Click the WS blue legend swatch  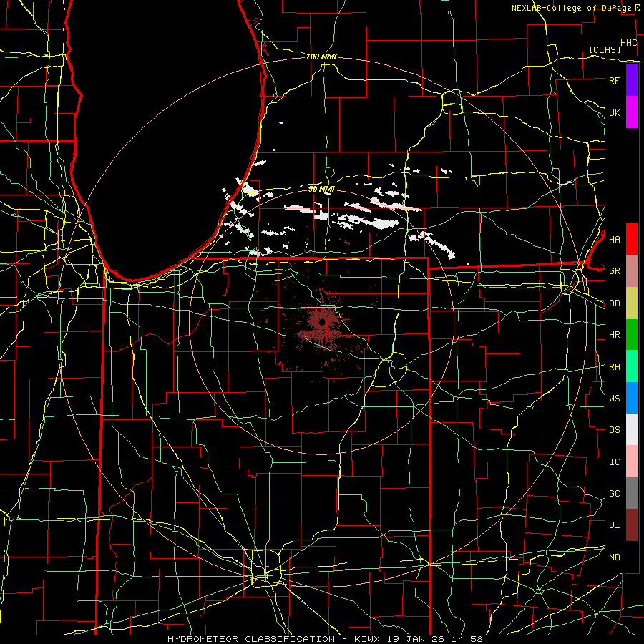click(x=632, y=398)
